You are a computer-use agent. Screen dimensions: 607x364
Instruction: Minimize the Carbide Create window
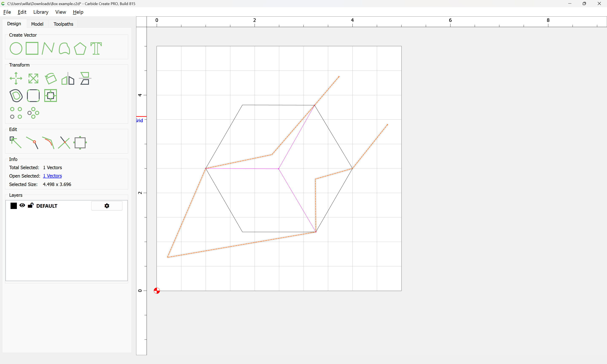(x=570, y=3)
